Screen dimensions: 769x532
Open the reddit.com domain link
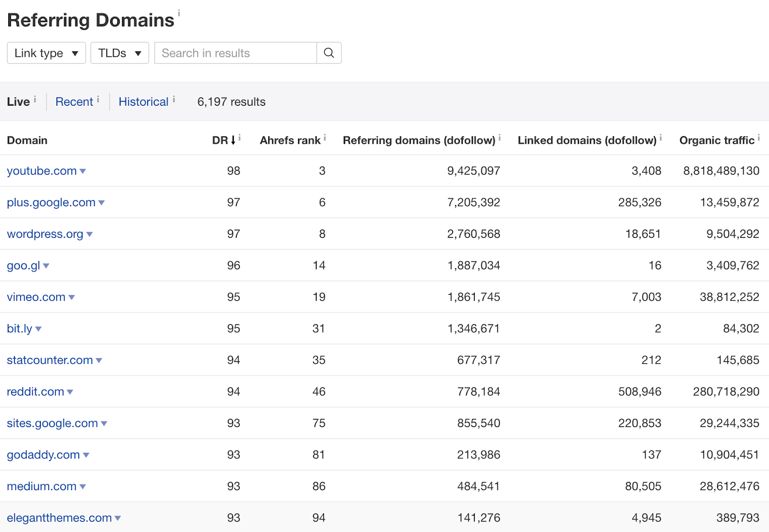tap(36, 392)
